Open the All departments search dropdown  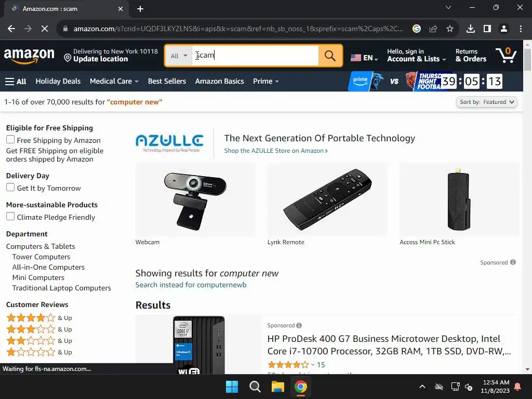[179, 56]
